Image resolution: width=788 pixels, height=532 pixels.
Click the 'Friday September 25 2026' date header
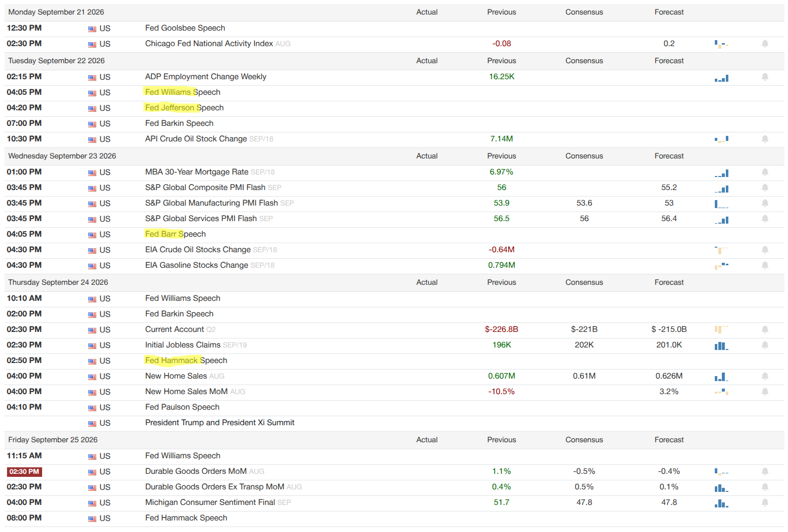pyautogui.click(x=53, y=440)
